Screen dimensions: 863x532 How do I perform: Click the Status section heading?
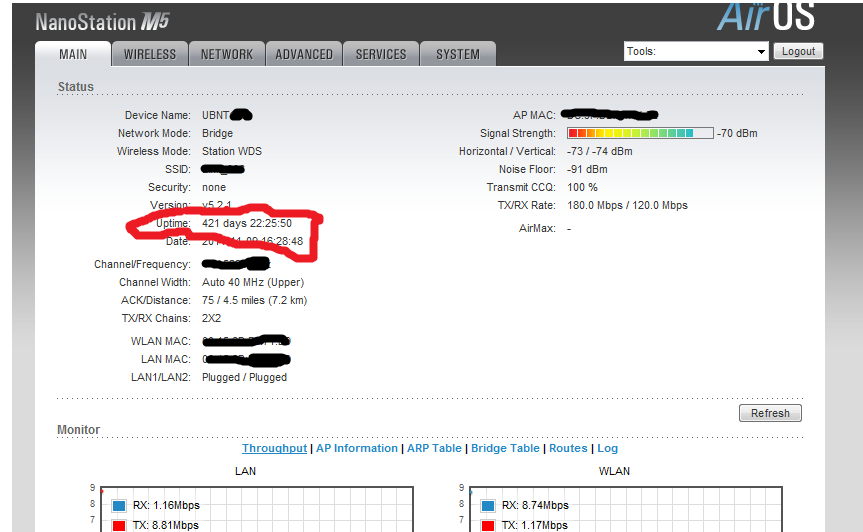pos(76,87)
